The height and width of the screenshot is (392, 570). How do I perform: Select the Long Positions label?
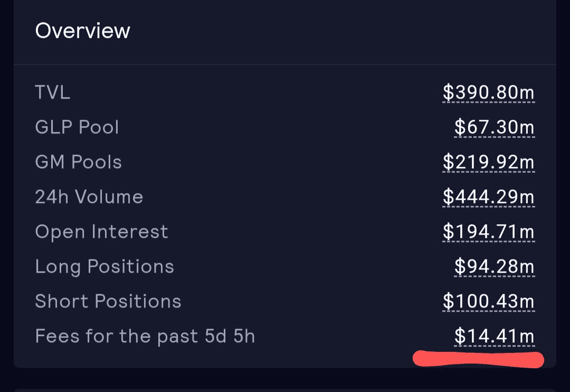(x=104, y=267)
